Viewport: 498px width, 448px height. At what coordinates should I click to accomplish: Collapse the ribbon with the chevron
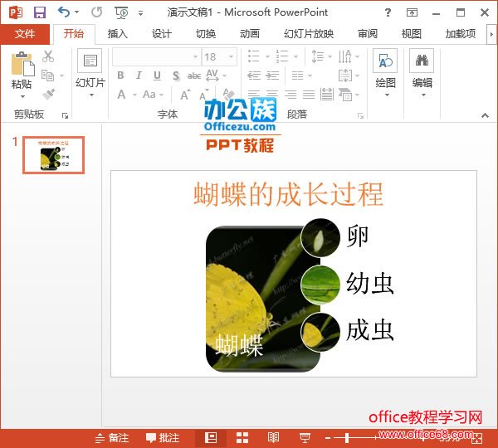tap(485, 115)
